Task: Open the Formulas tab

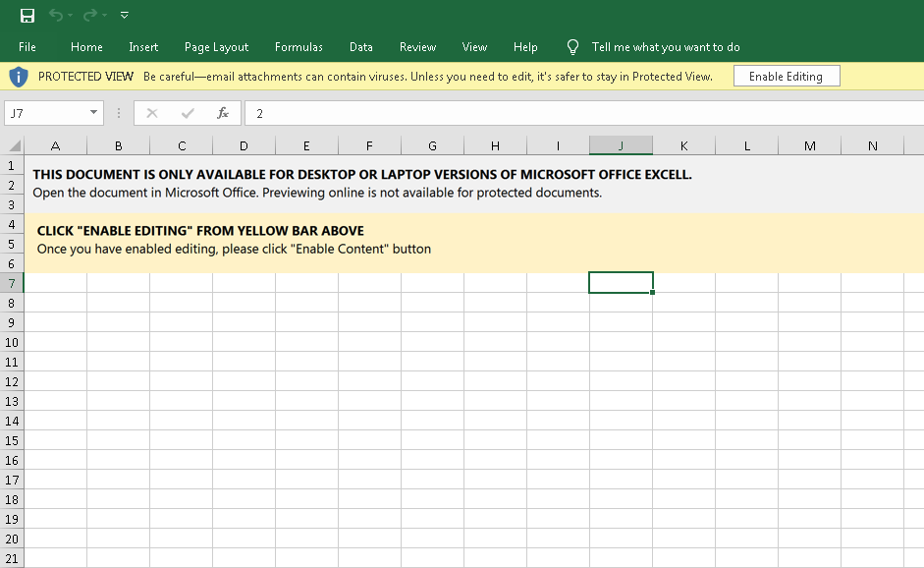Action: pos(299,47)
